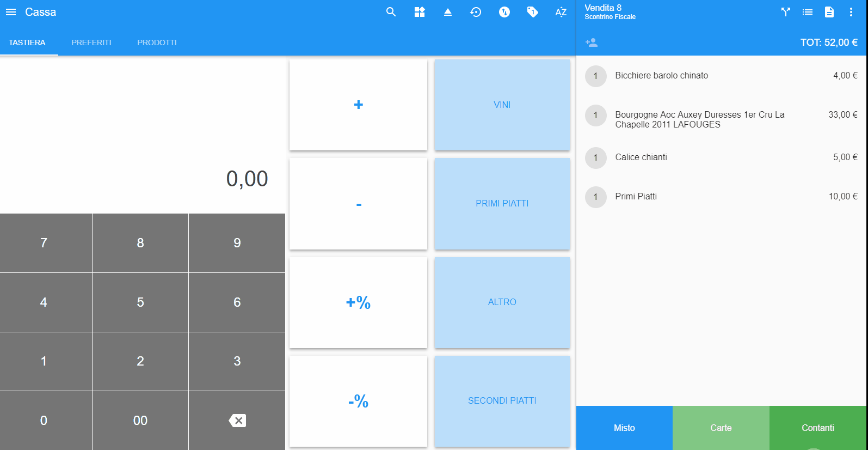Tap keypad digit 9
The image size is (868, 450).
click(237, 243)
